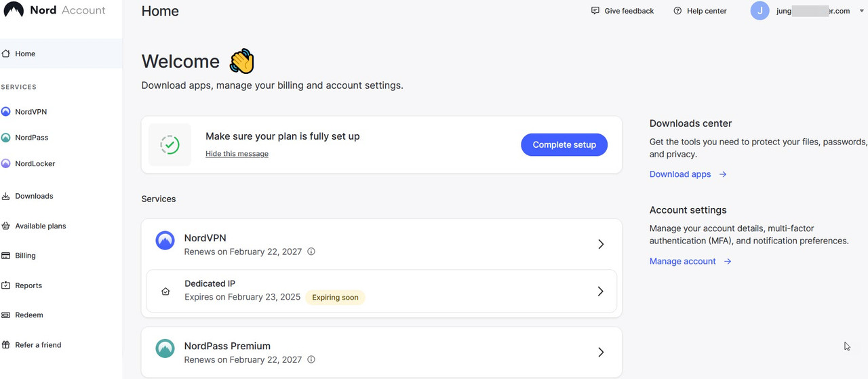Open NordPass in the sidebar

click(x=31, y=138)
